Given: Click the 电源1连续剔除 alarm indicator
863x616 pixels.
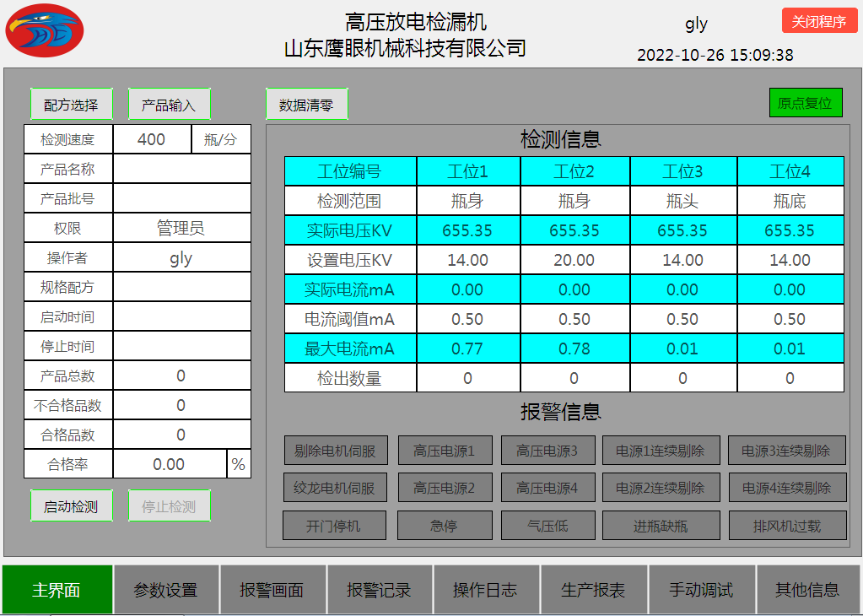Looking at the screenshot, I should (661, 451).
